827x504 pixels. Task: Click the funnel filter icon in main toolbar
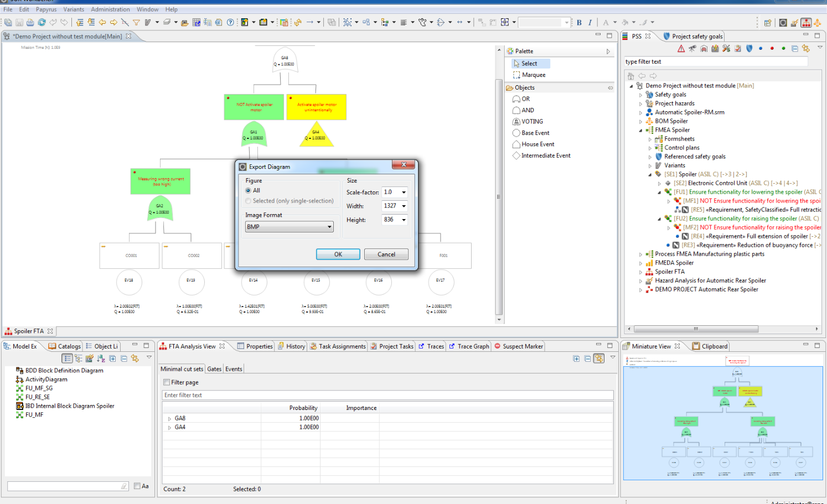click(x=136, y=23)
